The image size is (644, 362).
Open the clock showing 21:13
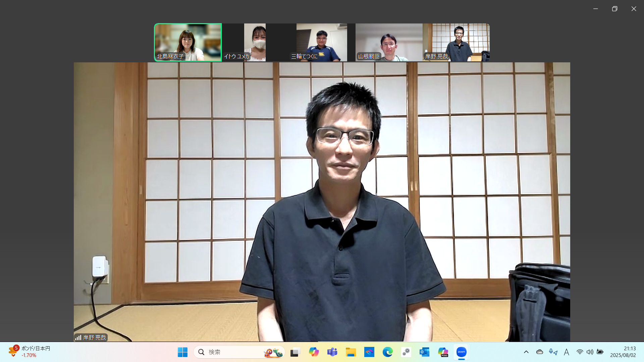point(623,352)
